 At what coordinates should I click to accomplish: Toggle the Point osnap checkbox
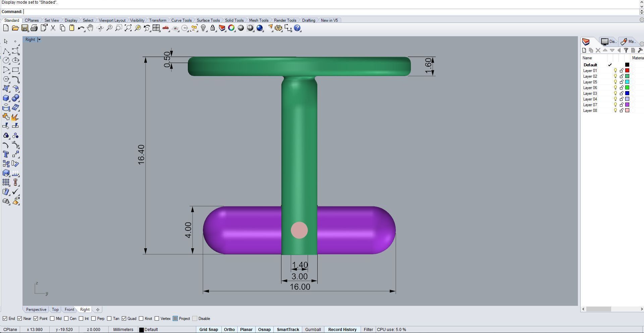(36, 319)
